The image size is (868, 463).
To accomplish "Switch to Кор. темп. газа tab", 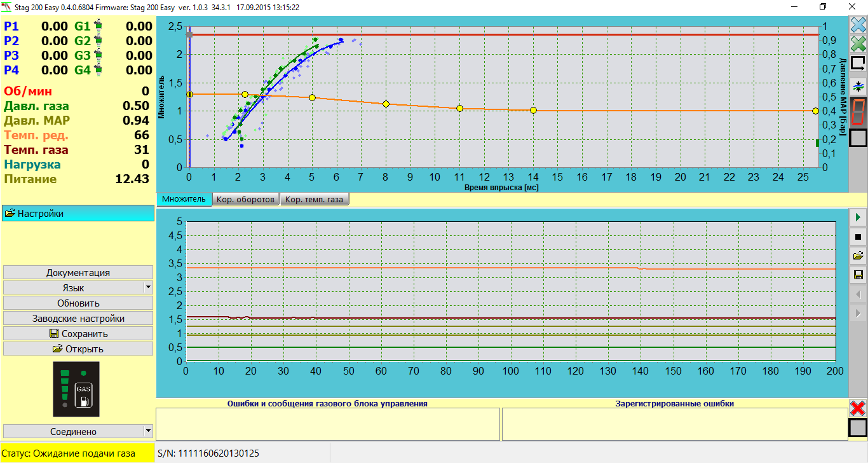I will pos(314,200).
